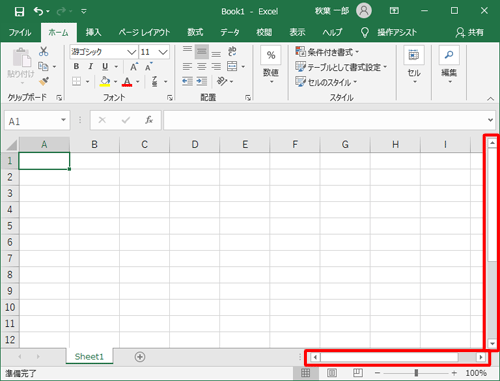Screen dimensions: 500x381
Task: Align text right
Action: click(x=216, y=67)
